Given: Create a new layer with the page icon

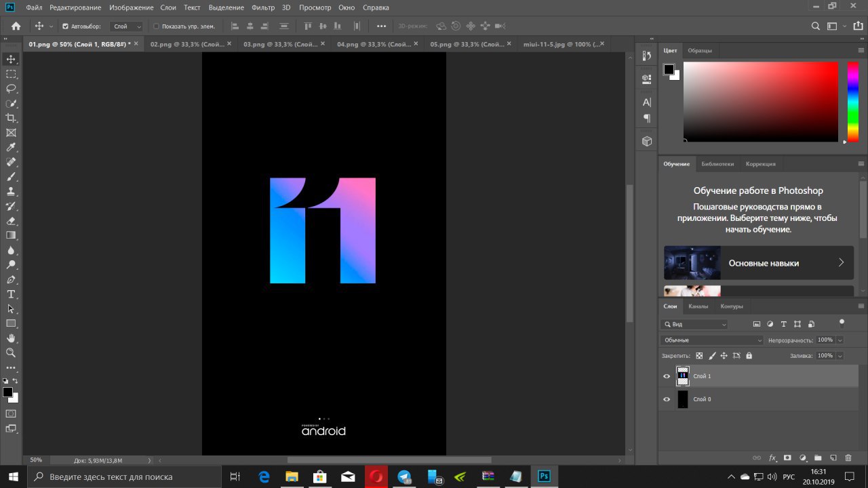Looking at the screenshot, I should pos(833,458).
